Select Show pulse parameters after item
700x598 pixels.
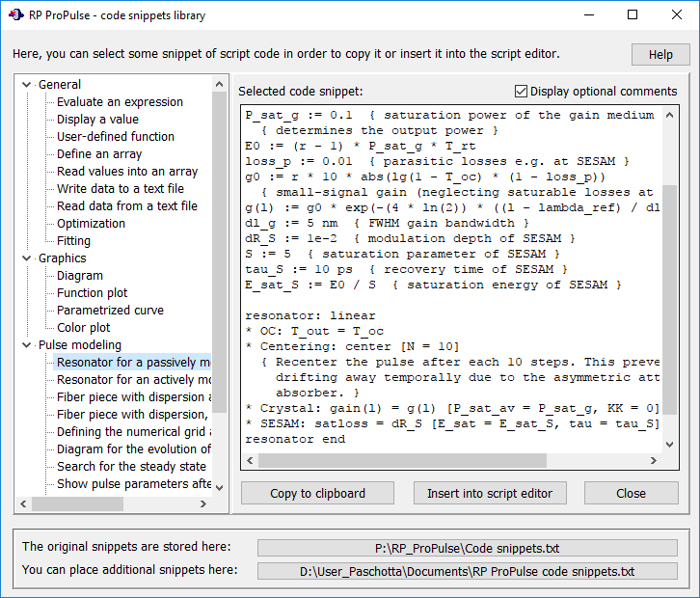coord(133,484)
